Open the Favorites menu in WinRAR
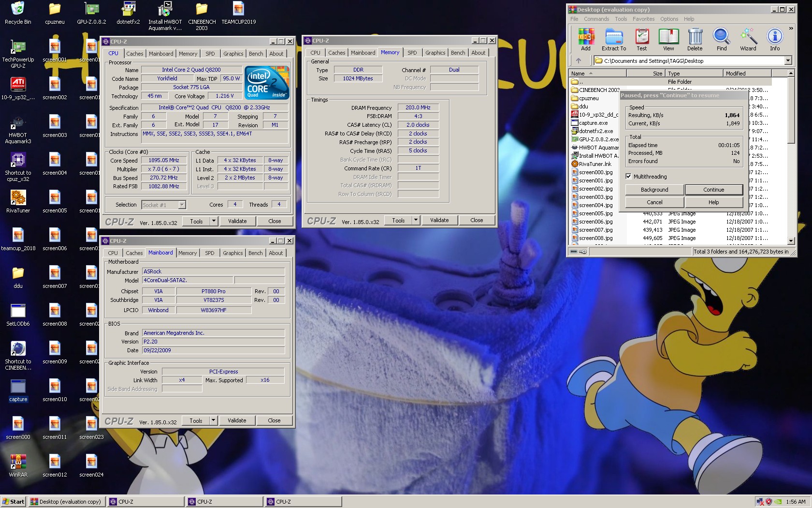Screen dimensions: 812x508 643,19
